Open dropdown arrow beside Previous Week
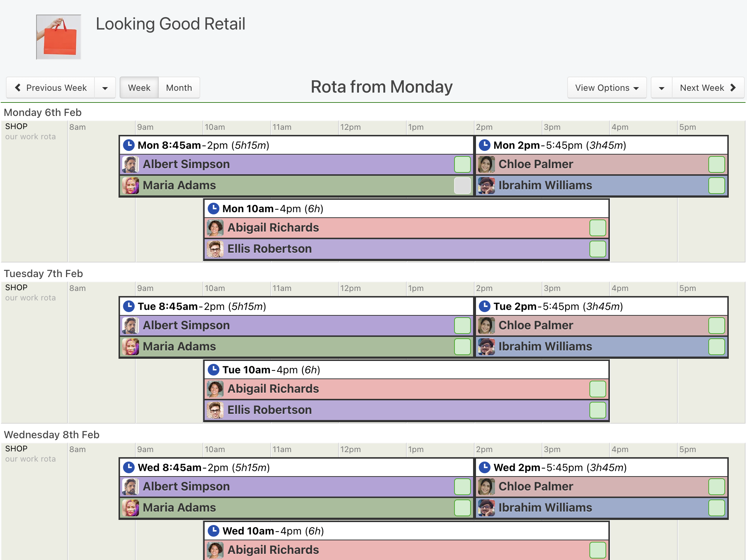 pos(105,88)
